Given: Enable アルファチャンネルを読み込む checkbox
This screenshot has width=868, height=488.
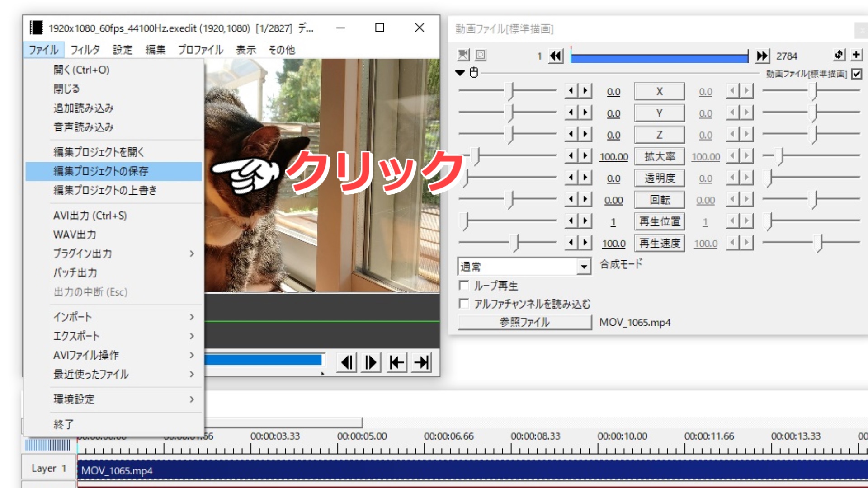Looking at the screenshot, I should click(463, 304).
